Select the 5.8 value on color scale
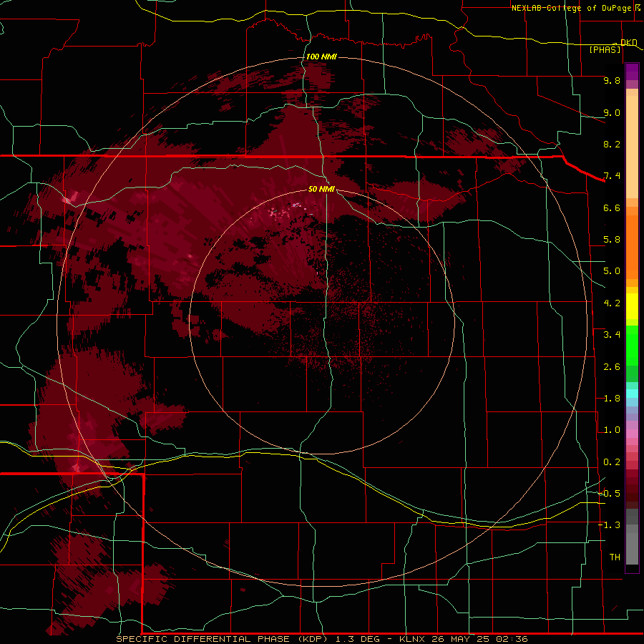Screen dimensions: 644x644 point(612,240)
